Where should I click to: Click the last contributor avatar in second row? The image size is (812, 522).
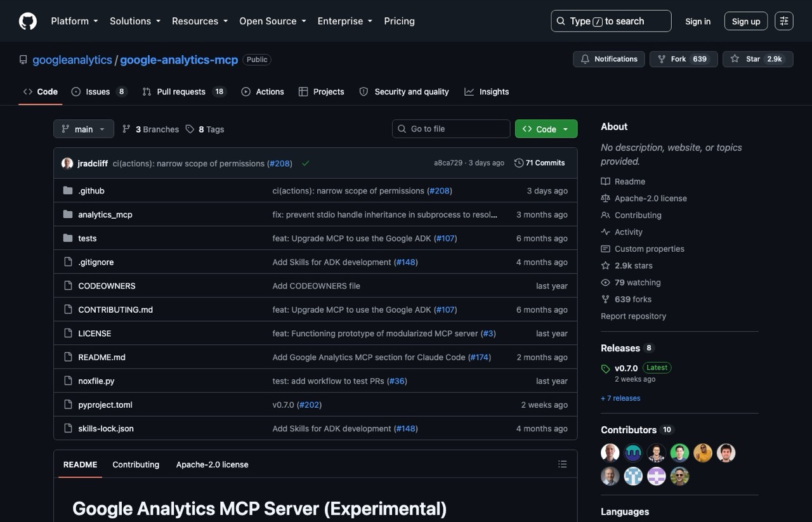[x=679, y=476]
